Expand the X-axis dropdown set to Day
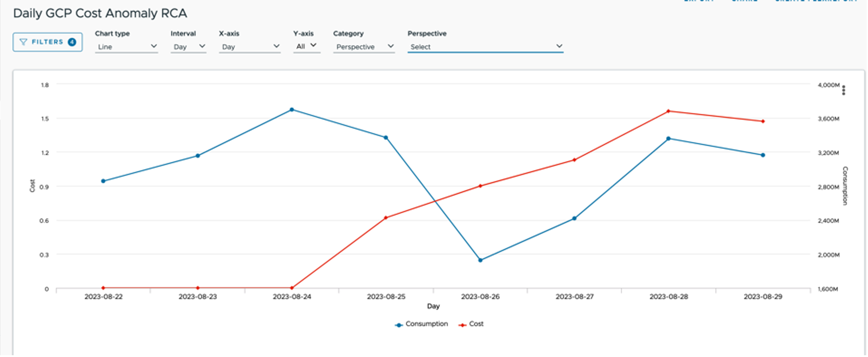 click(249, 47)
